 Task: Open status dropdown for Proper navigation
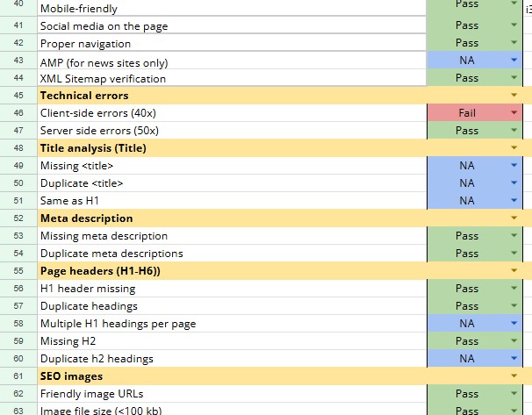[514, 43]
